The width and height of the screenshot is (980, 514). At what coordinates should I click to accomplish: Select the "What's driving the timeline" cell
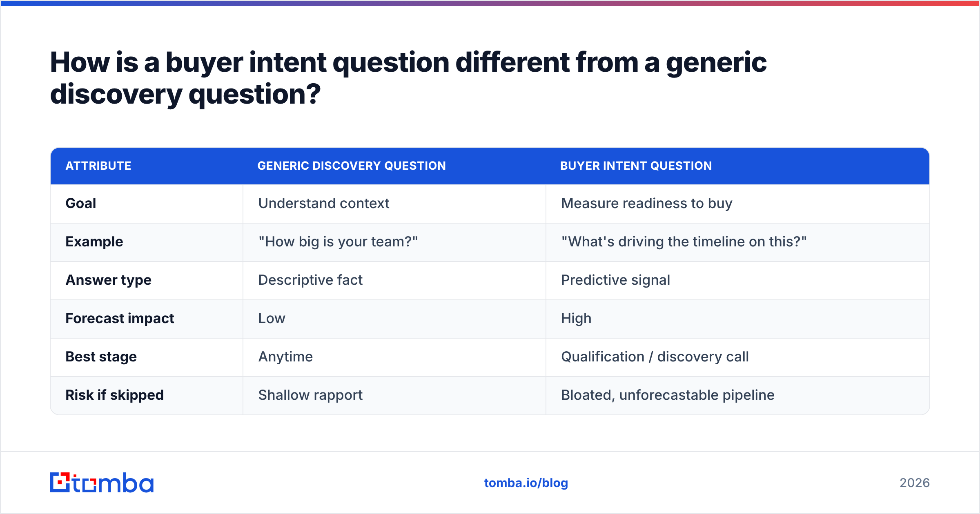(738, 242)
